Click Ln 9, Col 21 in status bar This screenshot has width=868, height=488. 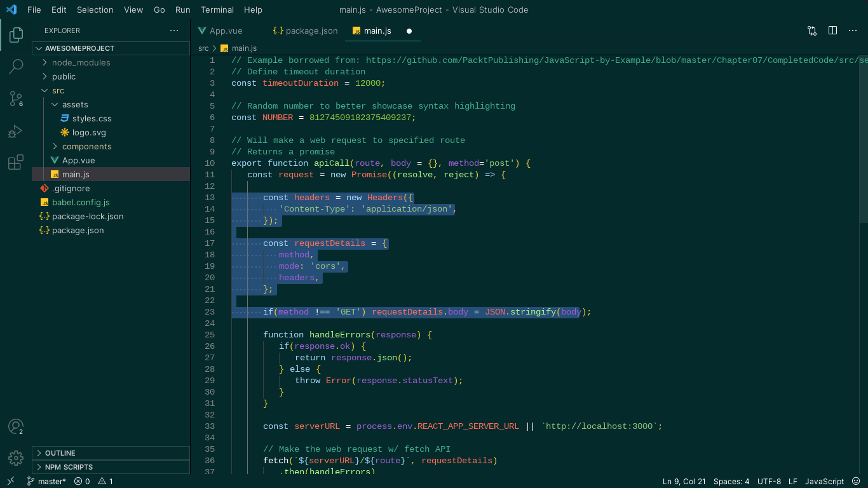point(684,481)
